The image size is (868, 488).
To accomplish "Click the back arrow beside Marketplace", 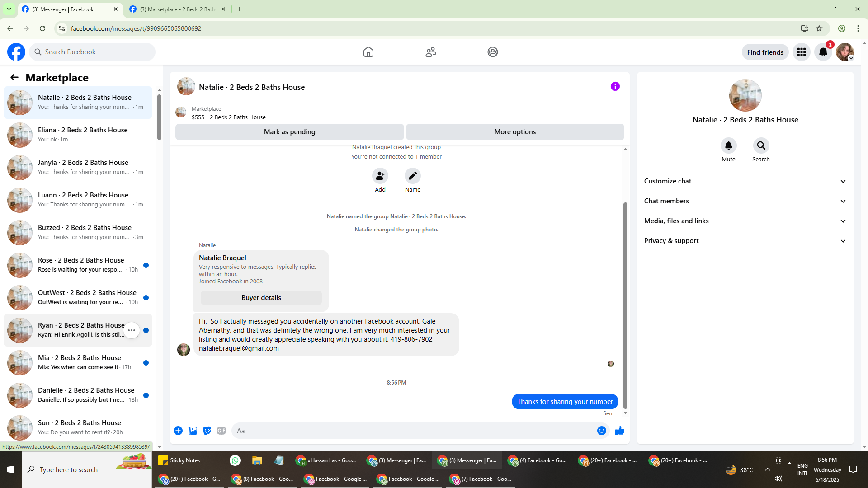I will click(x=14, y=78).
